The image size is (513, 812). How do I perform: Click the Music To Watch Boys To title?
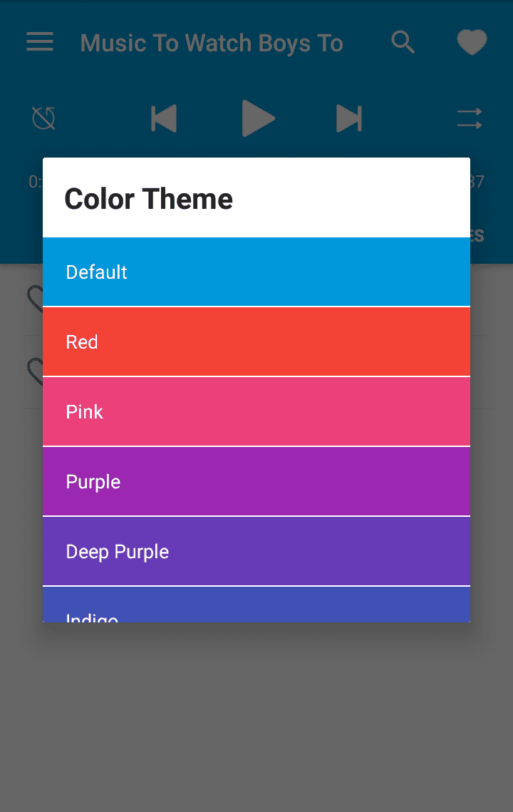pos(212,43)
